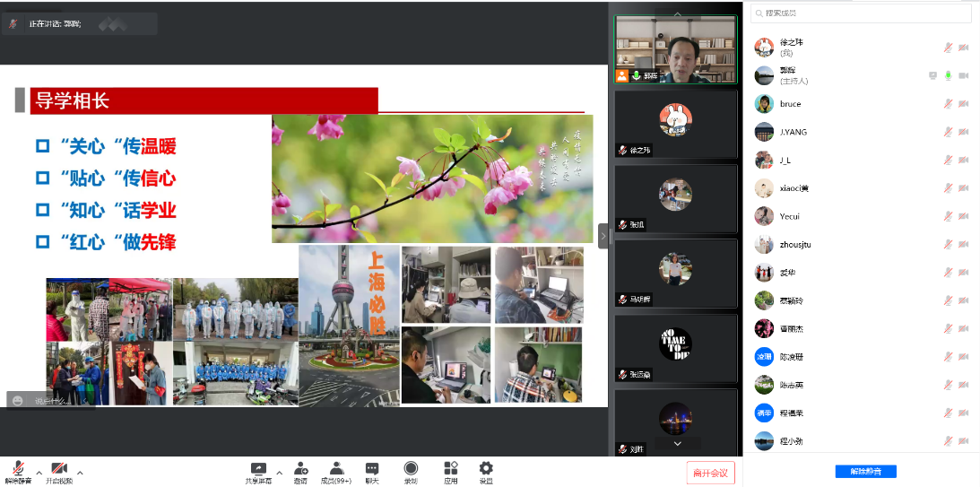Start recording with the 录制 icon
Viewport: 980px width, 487px height.
(411, 470)
